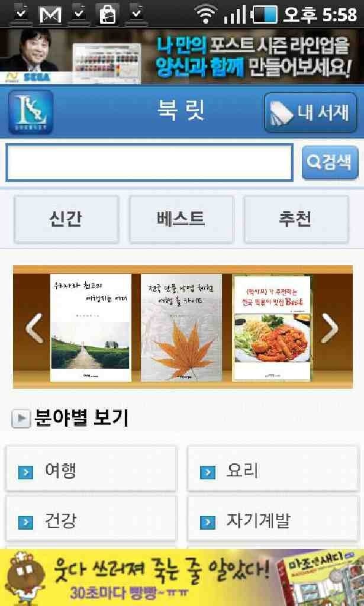This screenshot has width=364, height=606.
Task: Open the tteokbokki food book cover
Action: tap(272, 328)
